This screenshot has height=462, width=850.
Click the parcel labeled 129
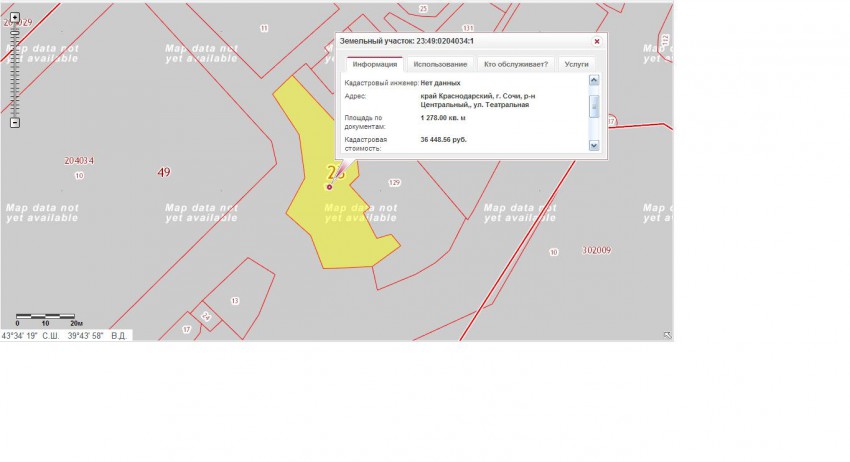point(394,183)
